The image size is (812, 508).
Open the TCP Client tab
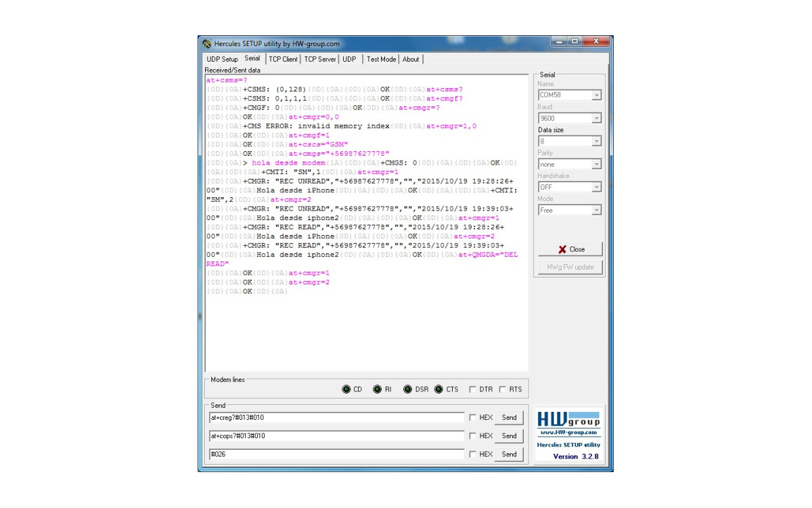283,59
